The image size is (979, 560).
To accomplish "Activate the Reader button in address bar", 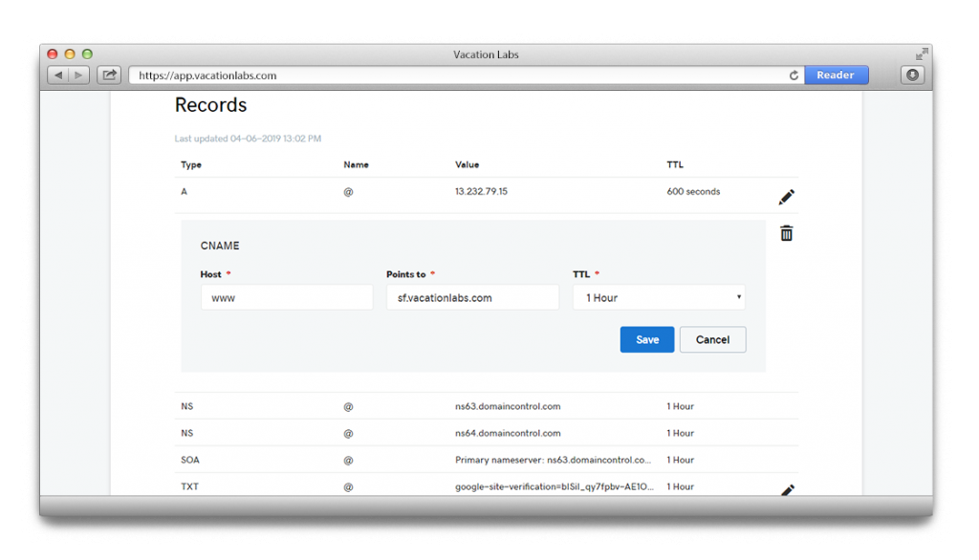I will point(836,75).
